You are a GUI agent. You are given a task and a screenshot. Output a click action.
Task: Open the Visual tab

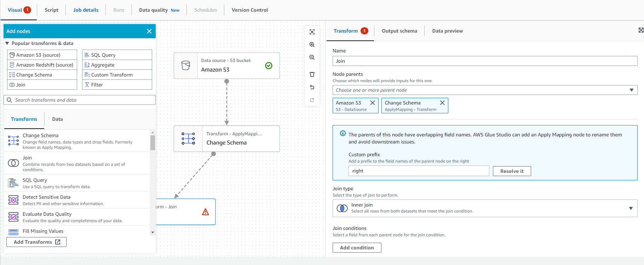click(19, 10)
